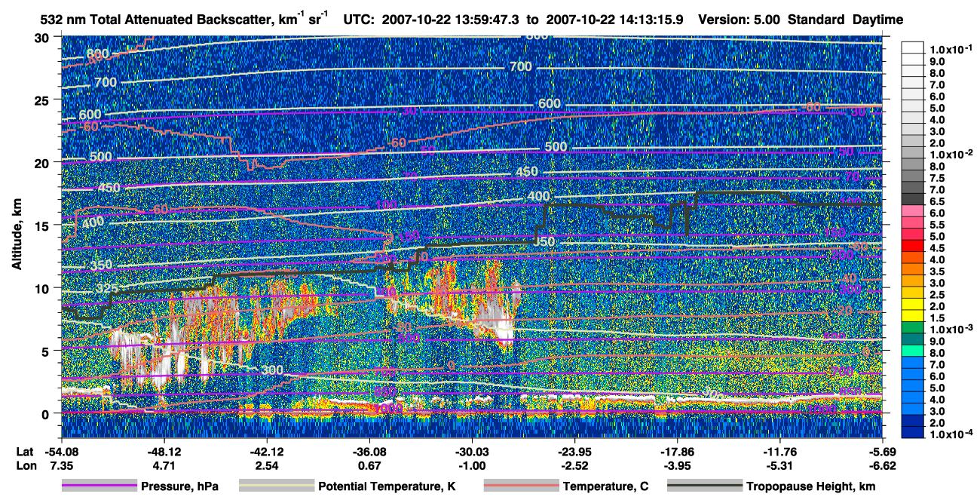Click the 'Pressure, hPa' legend label
Screen dimensions: 980x503
point(180,486)
